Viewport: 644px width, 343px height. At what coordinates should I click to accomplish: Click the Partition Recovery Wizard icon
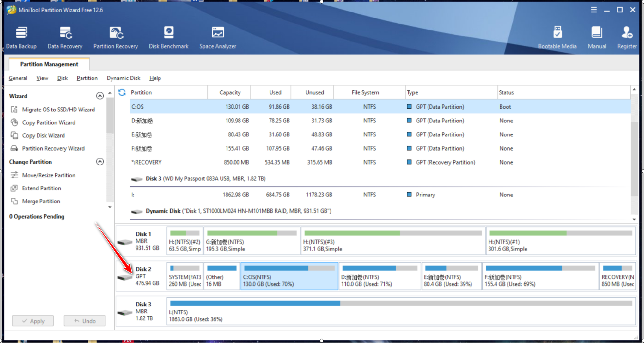coord(14,148)
